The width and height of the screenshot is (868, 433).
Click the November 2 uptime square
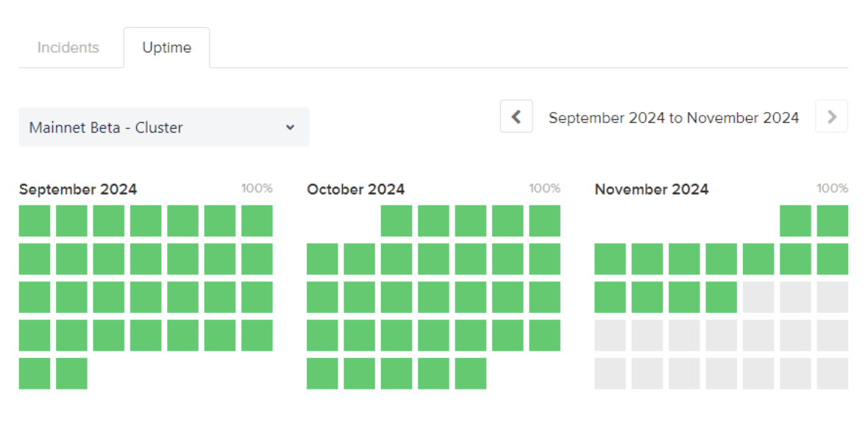(x=832, y=221)
